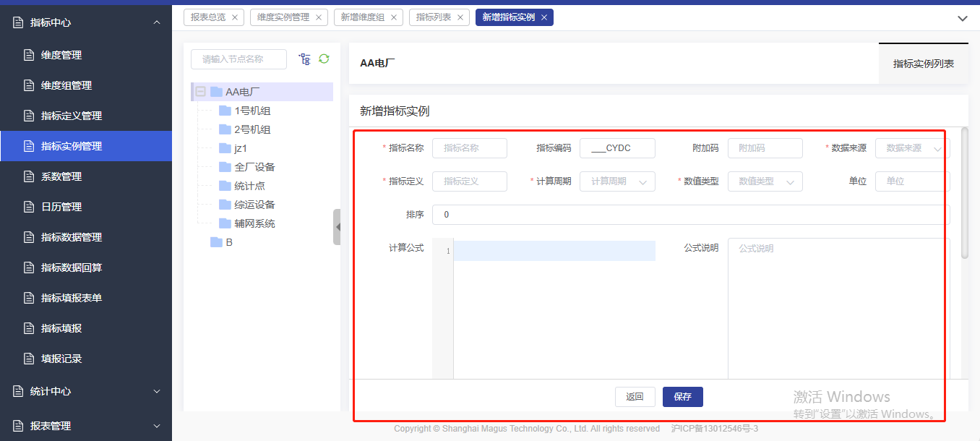The image size is (980, 441).
Task: Collapse the AA电厂 tree node
Action: click(201, 92)
